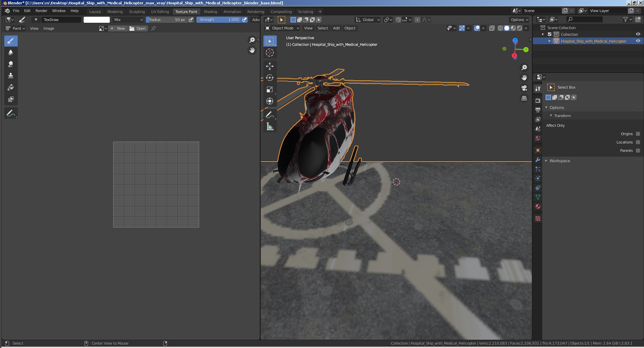The image size is (644, 348).
Task: Select the Soften brush tool
Action: tap(11, 53)
